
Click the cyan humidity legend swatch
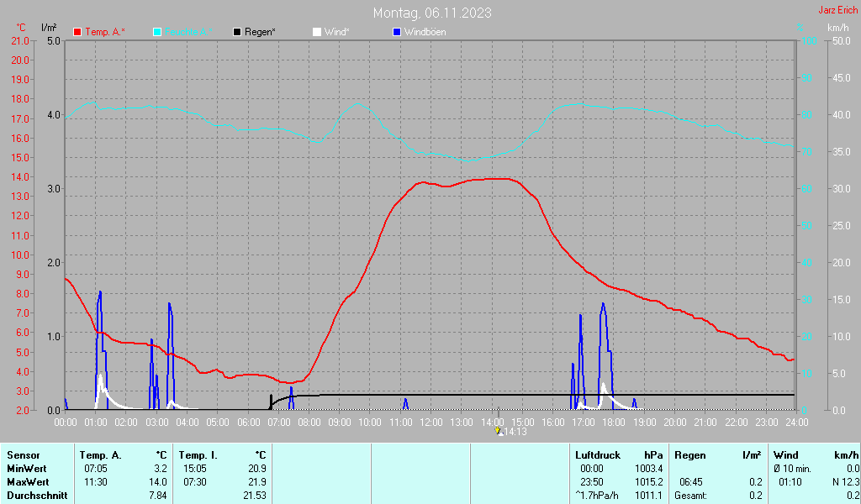(158, 32)
